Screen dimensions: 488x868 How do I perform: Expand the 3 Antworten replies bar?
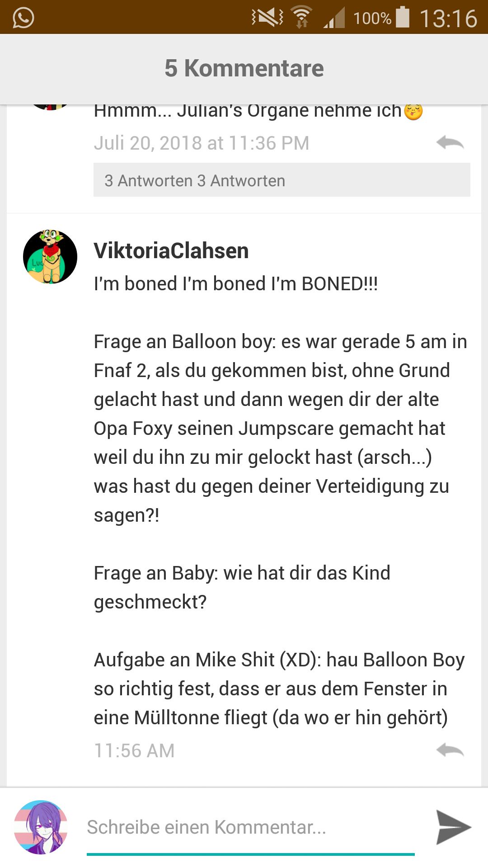click(282, 180)
